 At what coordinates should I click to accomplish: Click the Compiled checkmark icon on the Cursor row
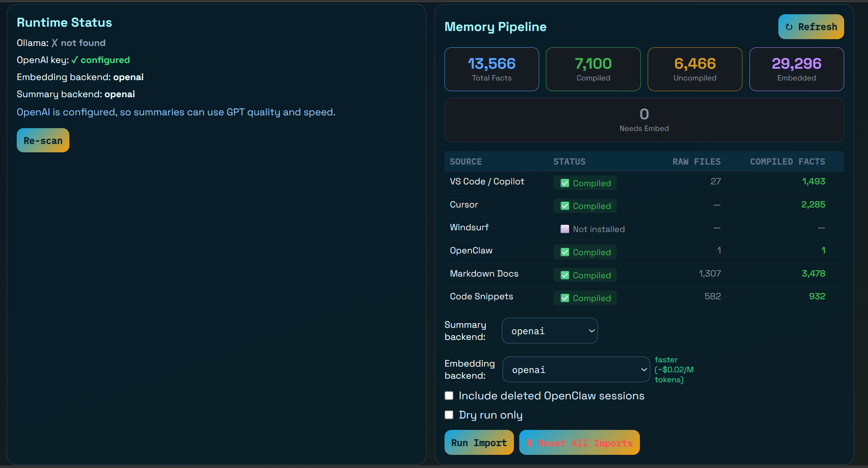(x=564, y=206)
